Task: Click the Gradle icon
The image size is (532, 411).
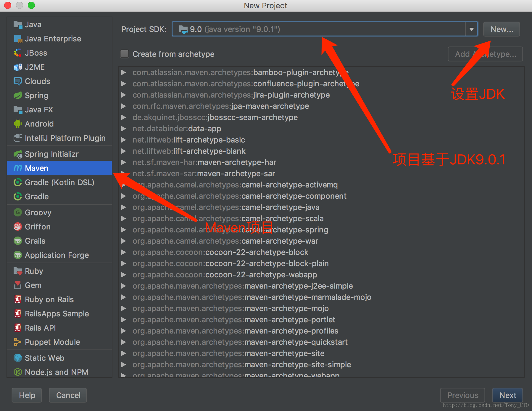Action: (x=18, y=197)
